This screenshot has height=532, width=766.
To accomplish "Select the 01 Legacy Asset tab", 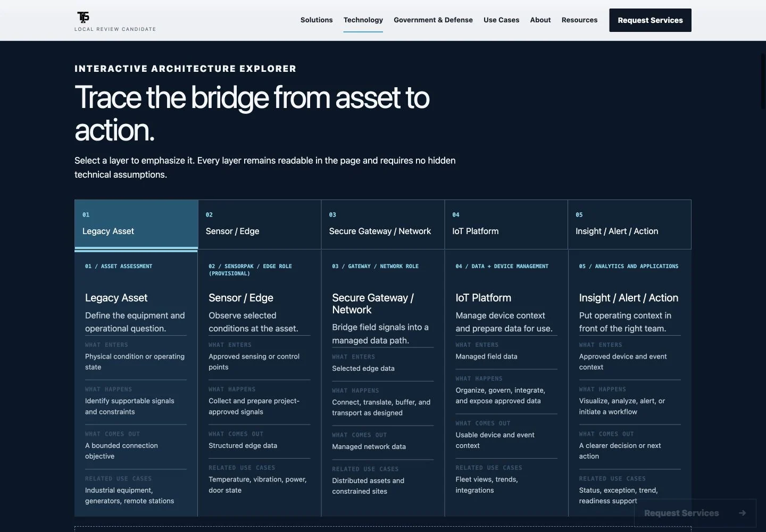I will 136,224.
